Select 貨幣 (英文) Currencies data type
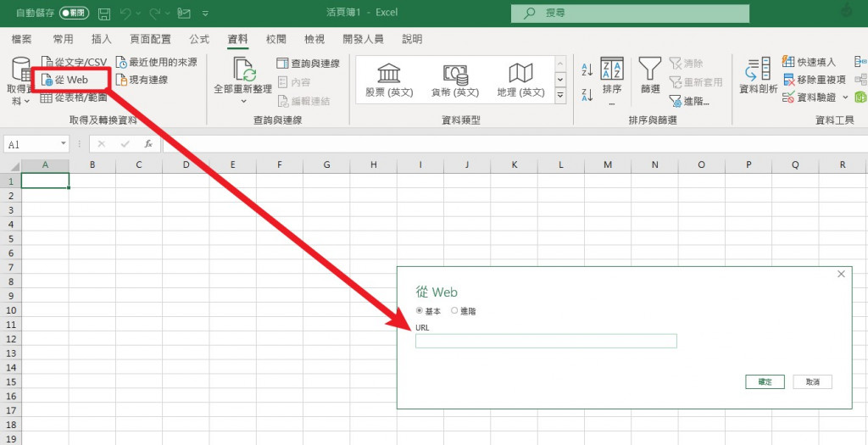 pyautogui.click(x=455, y=81)
